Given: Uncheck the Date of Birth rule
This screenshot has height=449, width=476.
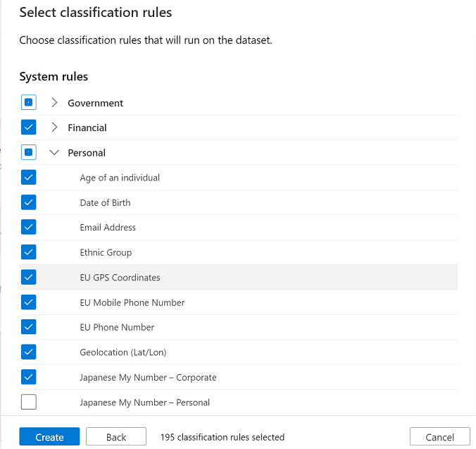Looking at the screenshot, I should tap(29, 202).
